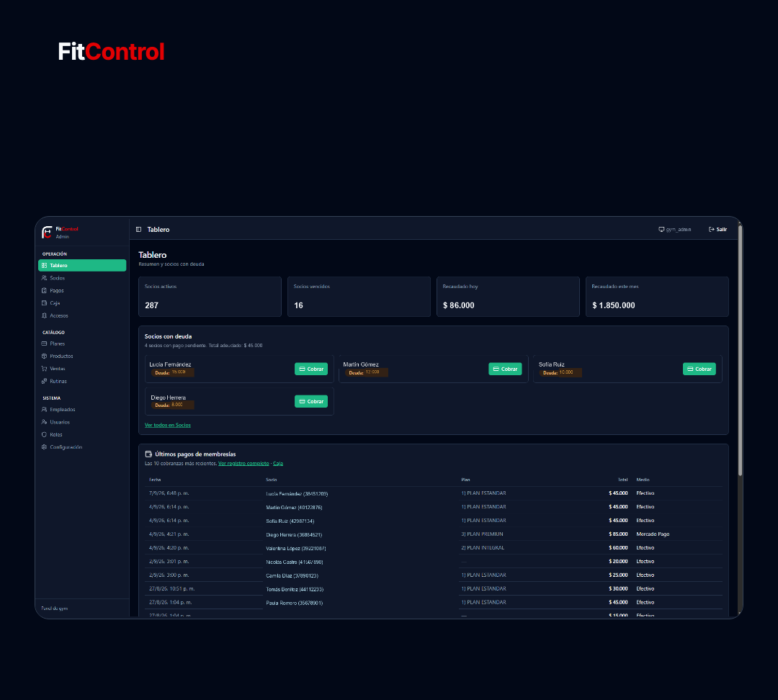The image size is (778, 700).
Task: Click the '3) PLAN PREMIUN' plan cell
Action: 482,534
